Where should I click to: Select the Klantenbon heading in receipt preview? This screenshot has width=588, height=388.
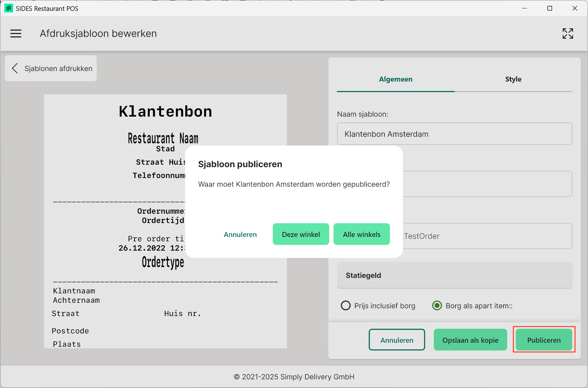165,112
